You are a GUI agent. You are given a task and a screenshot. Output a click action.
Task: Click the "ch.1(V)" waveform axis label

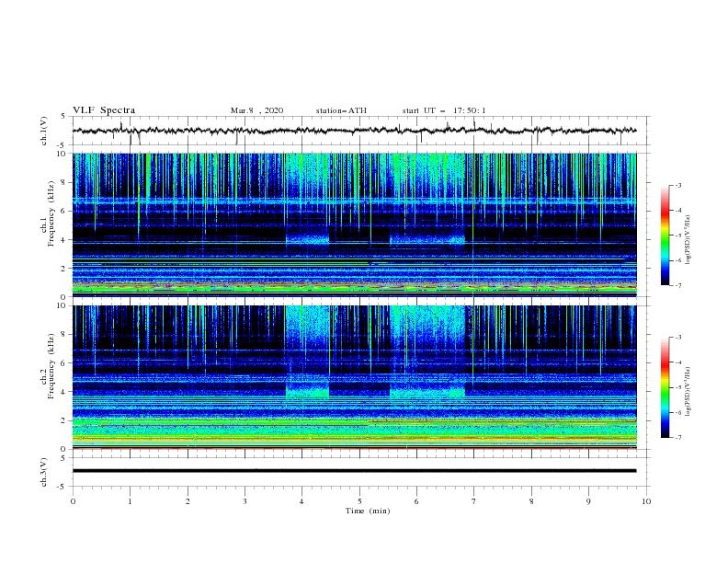[44, 131]
